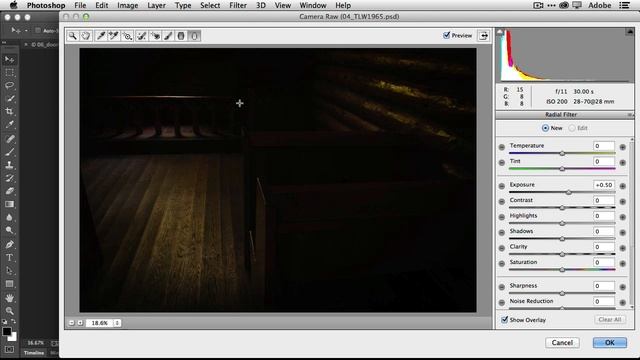This screenshot has height=360, width=640.
Task: Select the New radio button
Action: [x=545, y=128]
